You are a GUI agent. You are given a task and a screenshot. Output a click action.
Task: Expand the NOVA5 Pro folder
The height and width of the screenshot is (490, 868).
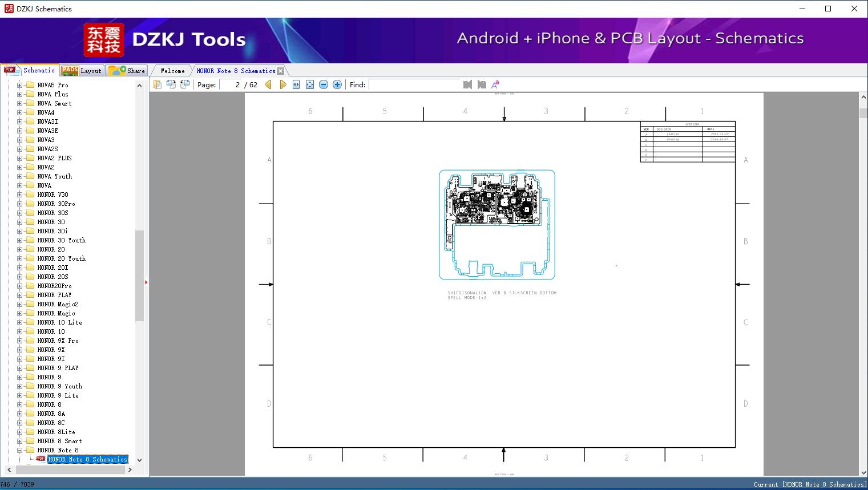pos(19,85)
